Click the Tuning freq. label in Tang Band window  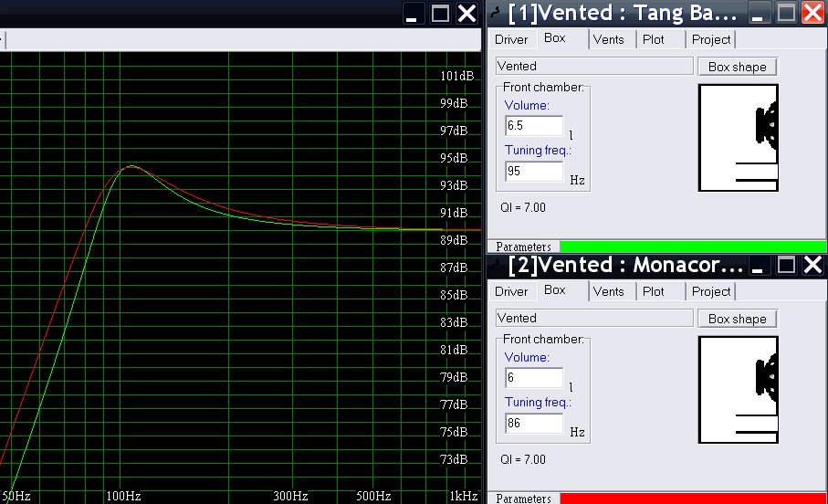[x=538, y=150]
